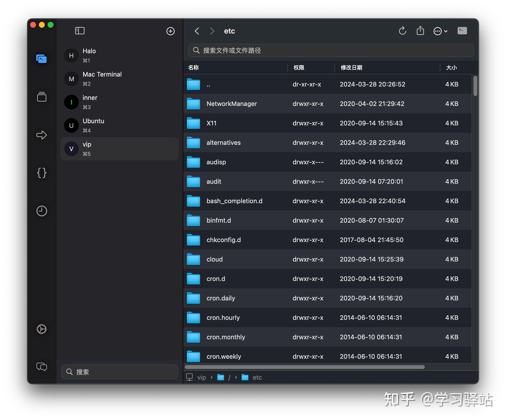Image resolution: width=506 pixels, height=420 pixels.
Task: Open Settings via the gear icon
Action: point(41,329)
